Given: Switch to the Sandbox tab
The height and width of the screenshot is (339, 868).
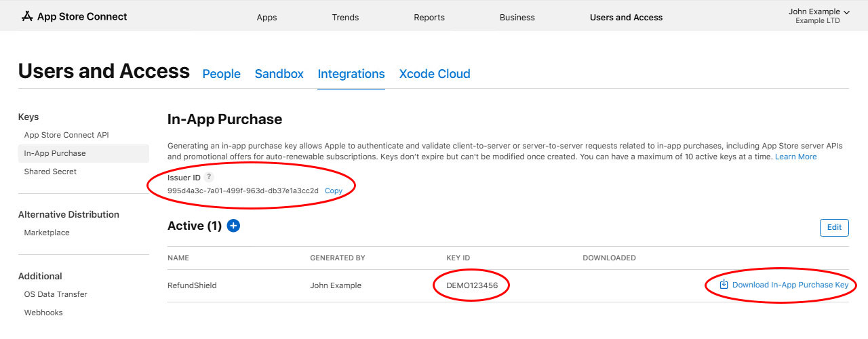Looking at the screenshot, I should 279,74.
